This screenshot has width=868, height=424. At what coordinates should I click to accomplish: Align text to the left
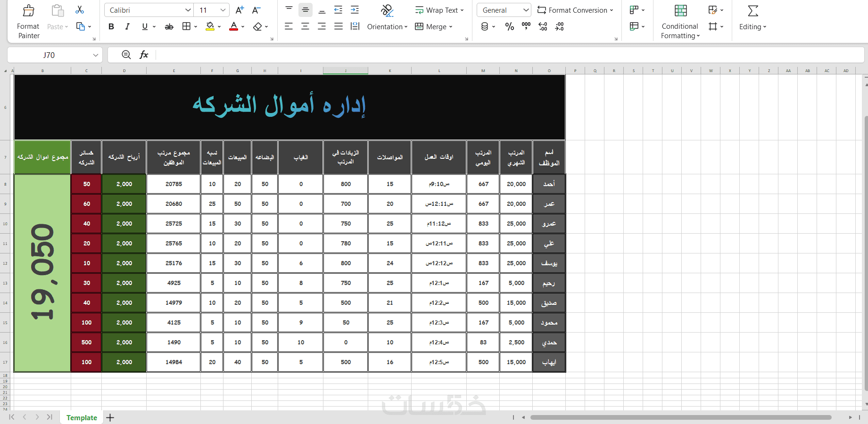(x=289, y=26)
